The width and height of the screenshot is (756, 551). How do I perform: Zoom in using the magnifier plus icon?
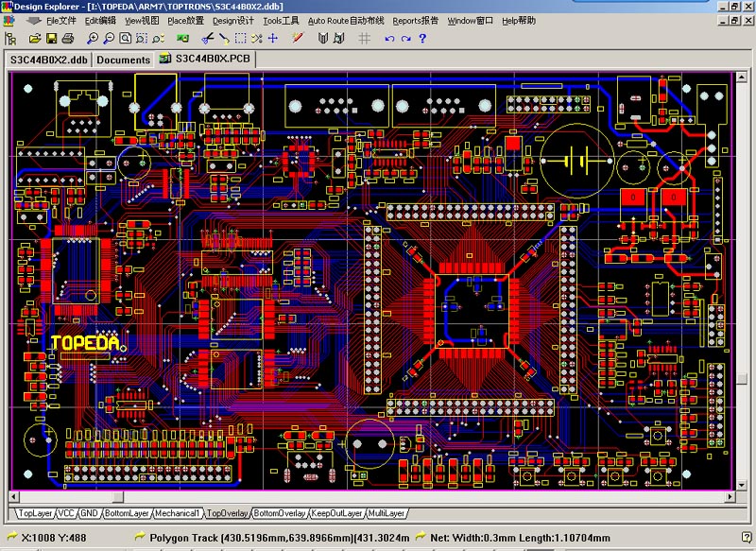[93, 39]
